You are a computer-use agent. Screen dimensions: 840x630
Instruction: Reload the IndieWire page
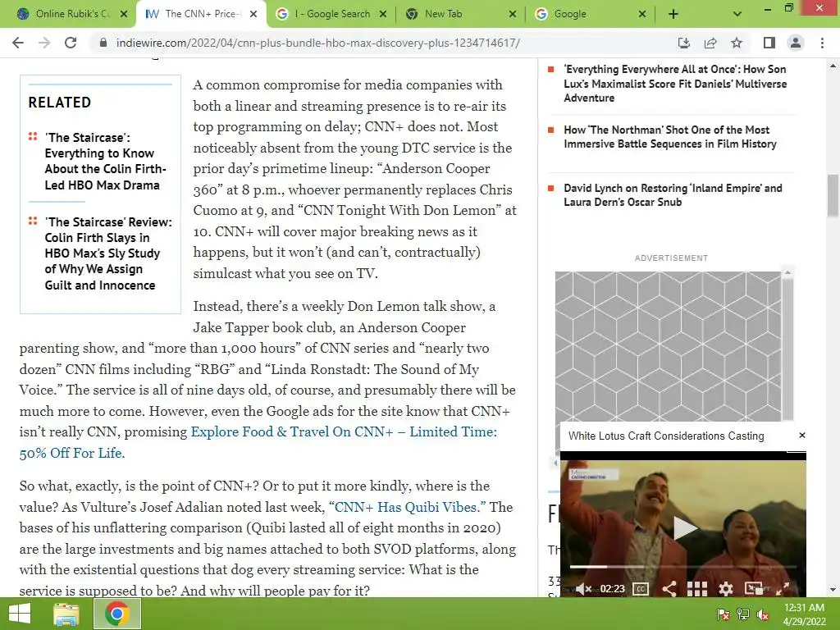[x=71, y=43]
